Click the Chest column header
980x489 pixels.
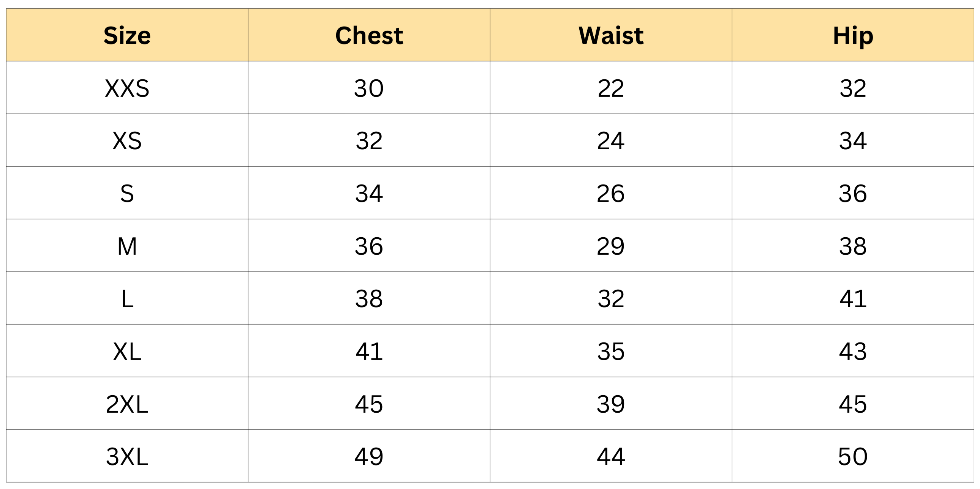pyautogui.click(x=369, y=35)
